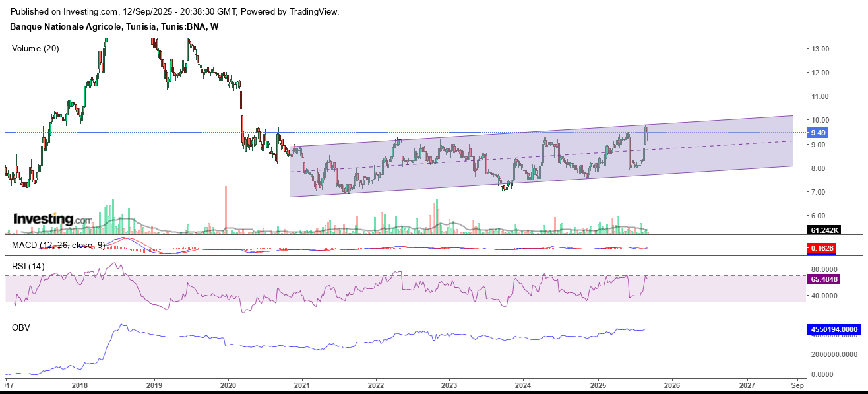Screen dimensions: 868x394
Task: Click the OBV 4550194.0000 value label
Action: point(835,329)
